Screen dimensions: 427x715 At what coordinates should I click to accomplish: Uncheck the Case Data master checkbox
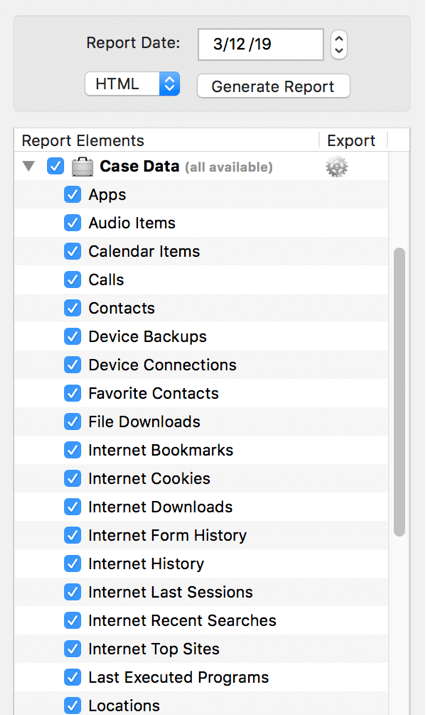56,166
